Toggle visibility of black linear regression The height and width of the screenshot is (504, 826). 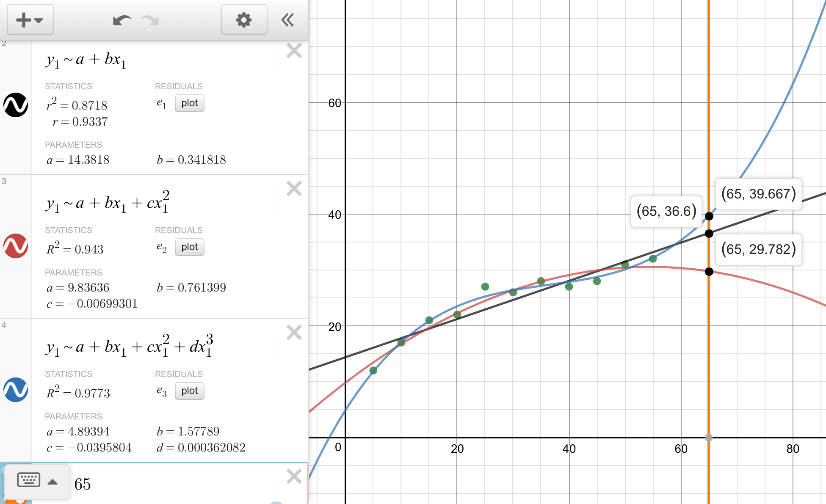(16, 105)
